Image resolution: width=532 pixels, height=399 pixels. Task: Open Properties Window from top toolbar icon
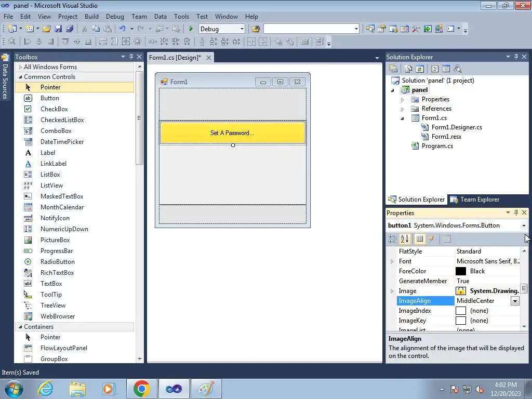coord(382,29)
